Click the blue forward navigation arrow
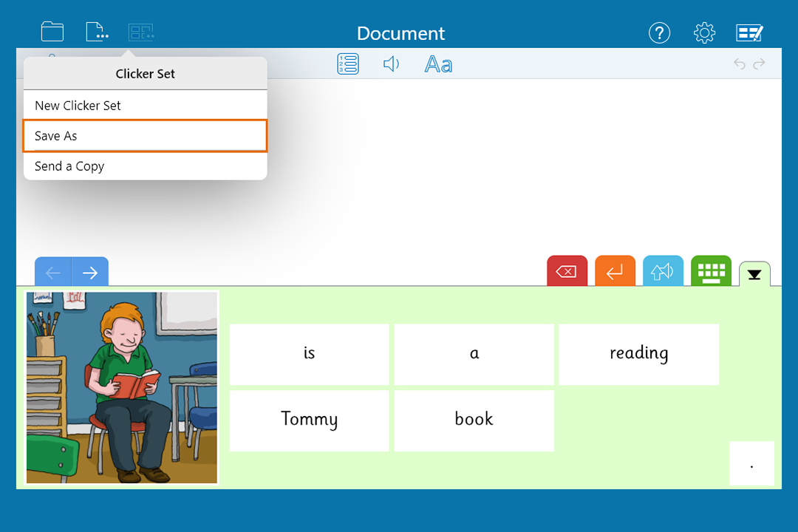This screenshot has width=798, height=532. point(89,272)
